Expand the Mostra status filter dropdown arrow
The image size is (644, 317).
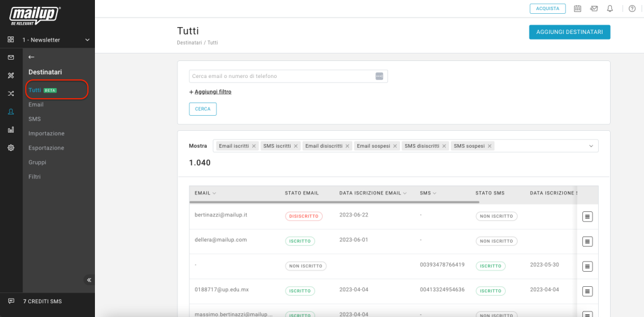click(x=591, y=146)
